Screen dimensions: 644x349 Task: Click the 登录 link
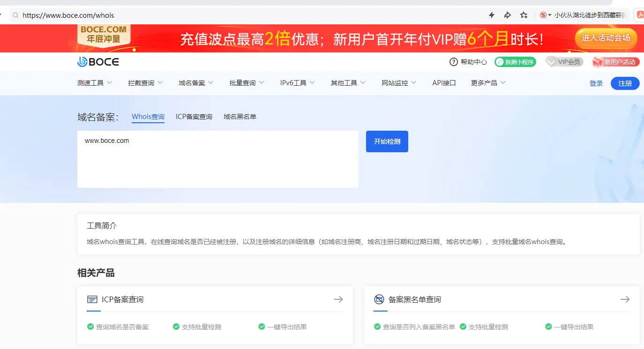(596, 83)
